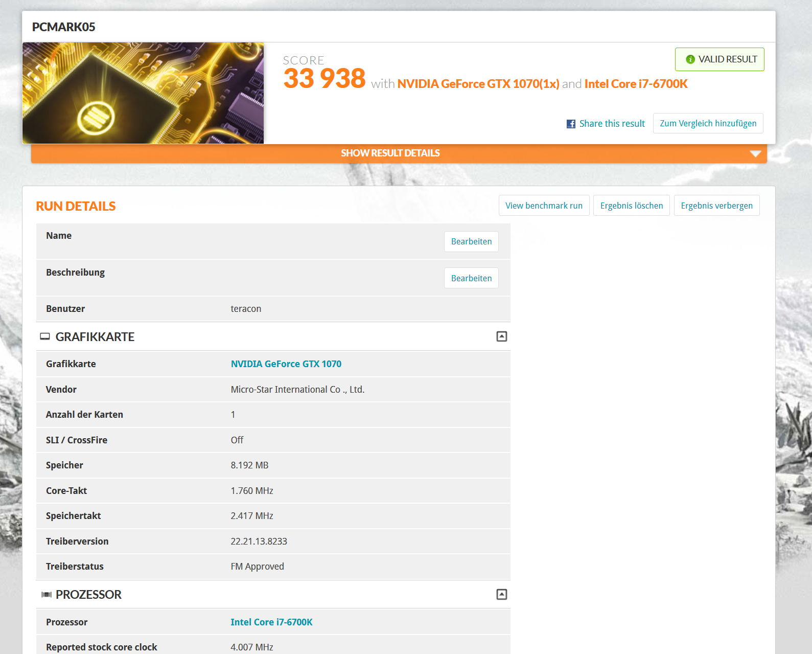This screenshot has width=812, height=654.
Task: Edit the Beschreibung with Bearbeiten
Action: tap(471, 278)
